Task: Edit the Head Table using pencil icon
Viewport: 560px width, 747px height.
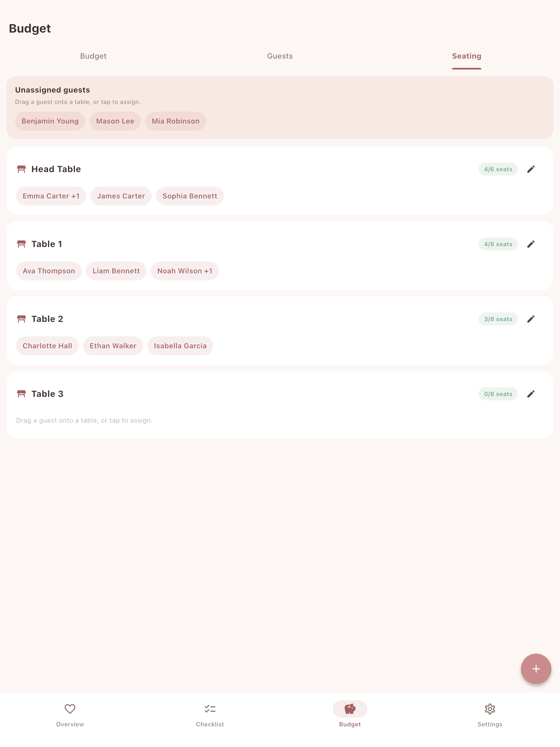Action: (531, 169)
